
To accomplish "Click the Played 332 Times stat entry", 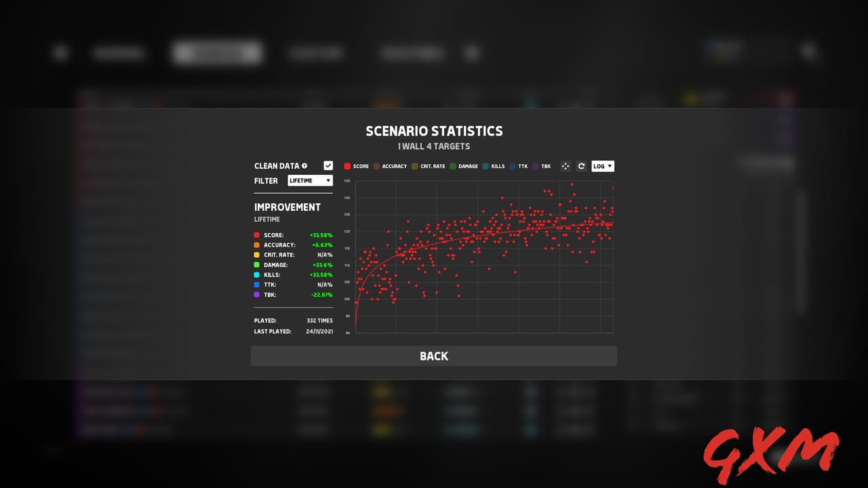I will 293,320.
